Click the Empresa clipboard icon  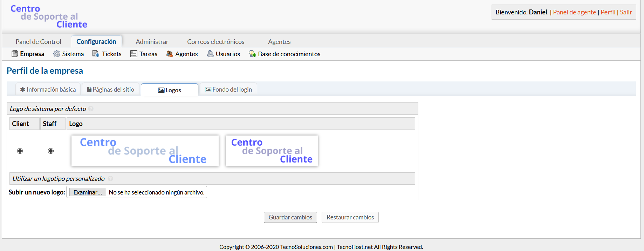click(14, 54)
